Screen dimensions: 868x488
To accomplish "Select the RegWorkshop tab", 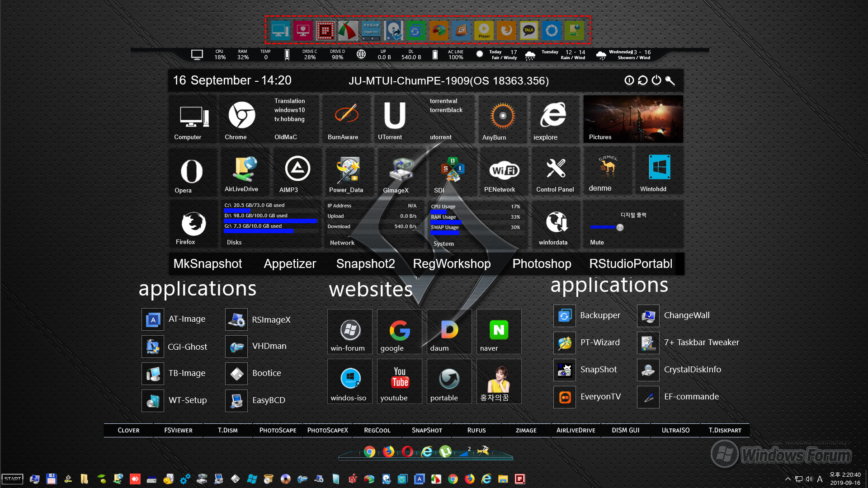I will [452, 264].
